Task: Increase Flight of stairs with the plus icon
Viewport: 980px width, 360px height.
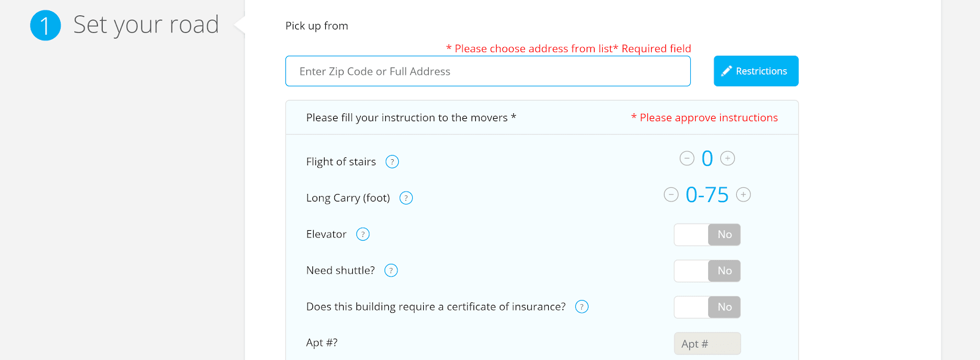Action: click(x=728, y=159)
